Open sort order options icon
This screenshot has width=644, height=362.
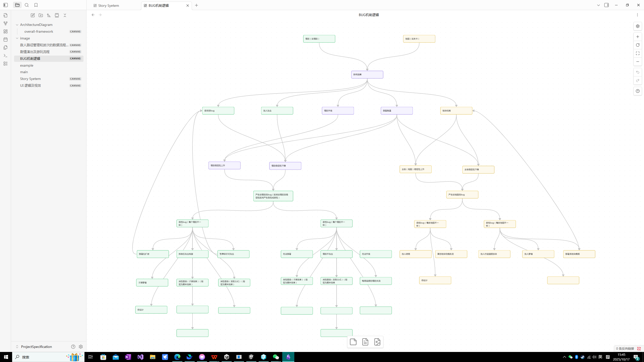(x=49, y=15)
